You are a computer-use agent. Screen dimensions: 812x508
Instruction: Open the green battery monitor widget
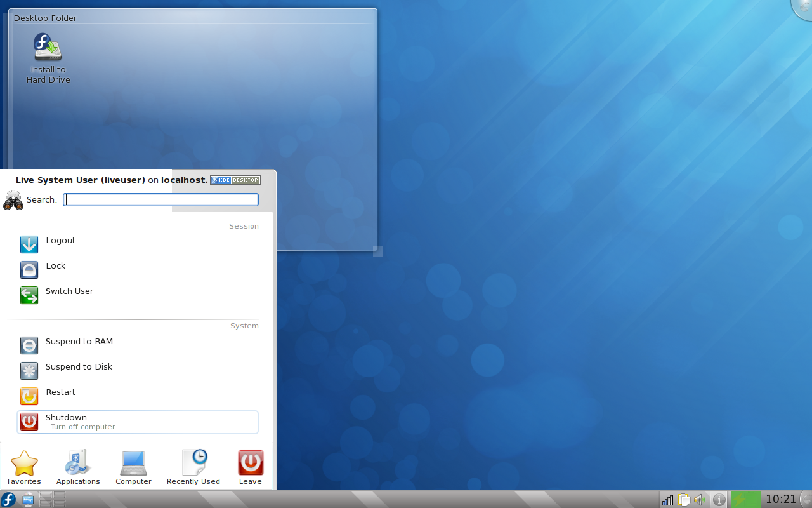[x=746, y=500]
